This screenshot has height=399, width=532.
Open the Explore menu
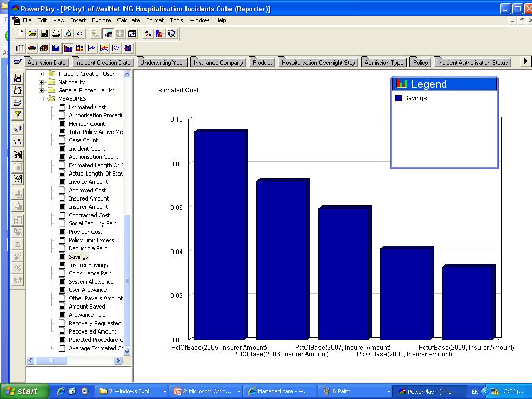(x=101, y=20)
